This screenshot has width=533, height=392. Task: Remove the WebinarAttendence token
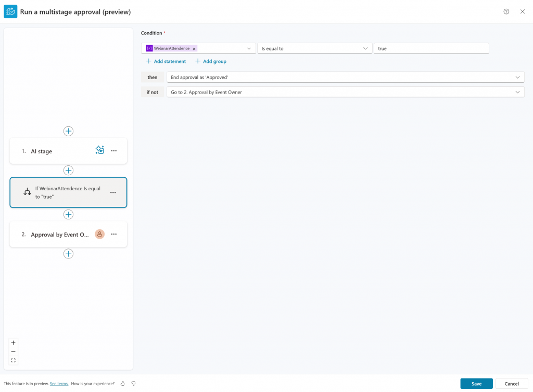(x=194, y=48)
